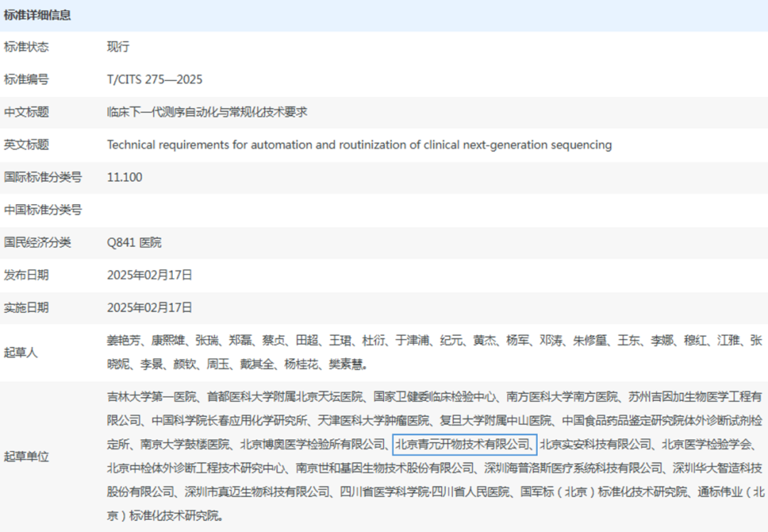
Task: Click the organization 北京中检体外诊断工程技术研究中心
Action: pyautogui.click(x=196, y=468)
